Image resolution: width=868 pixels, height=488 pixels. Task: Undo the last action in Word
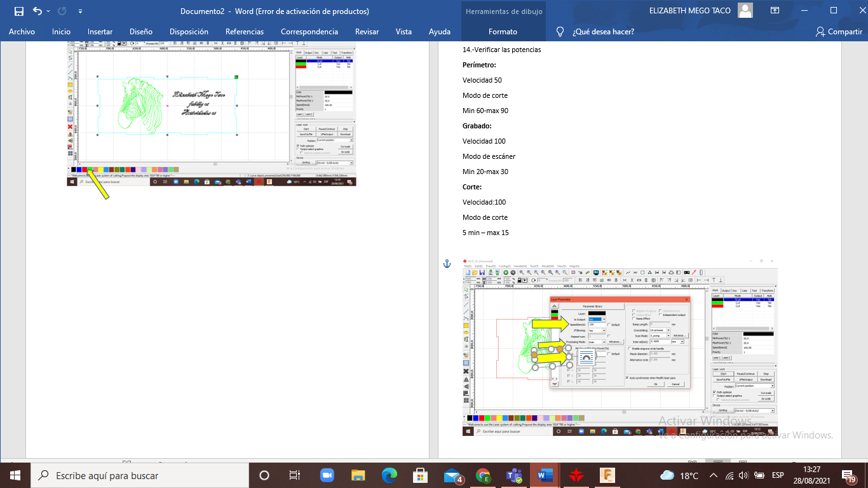[x=37, y=11]
